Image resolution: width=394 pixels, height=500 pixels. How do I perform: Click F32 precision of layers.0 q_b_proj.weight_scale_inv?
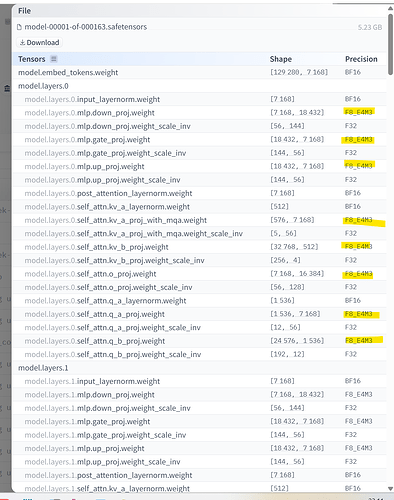click(351, 354)
